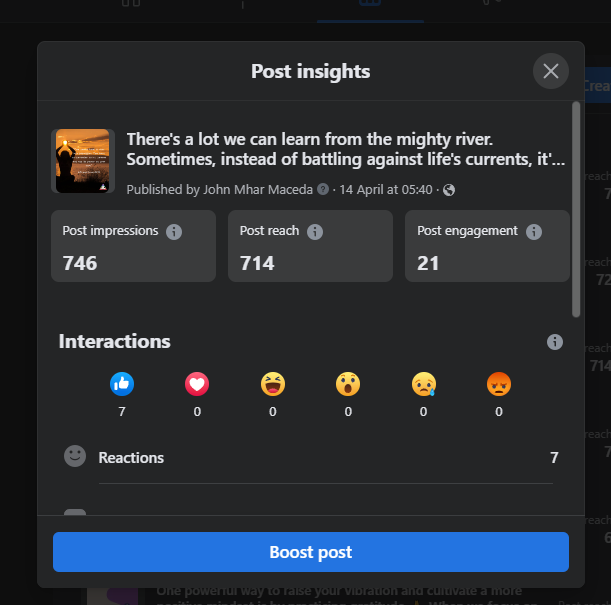Image resolution: width=611 pixels, height=605 pixels.
Task: Open info icon beside Post engagement
Action: point(534,232)
